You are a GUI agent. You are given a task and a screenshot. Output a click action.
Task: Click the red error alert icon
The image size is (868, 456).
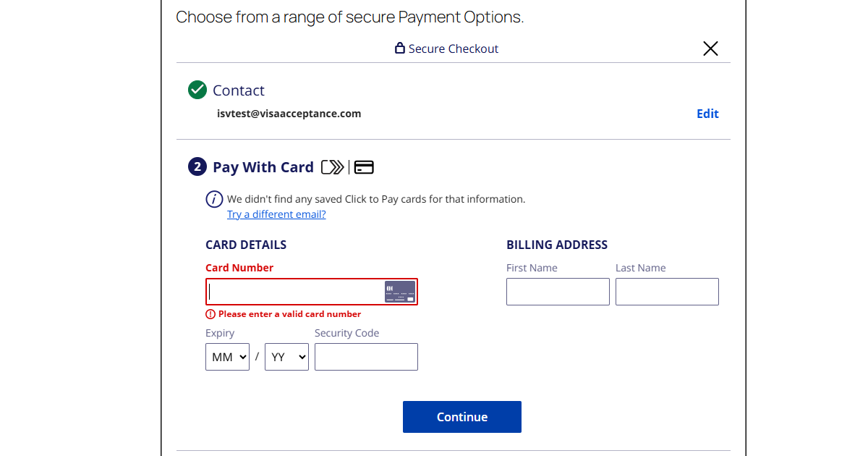[x=210, y=313]
